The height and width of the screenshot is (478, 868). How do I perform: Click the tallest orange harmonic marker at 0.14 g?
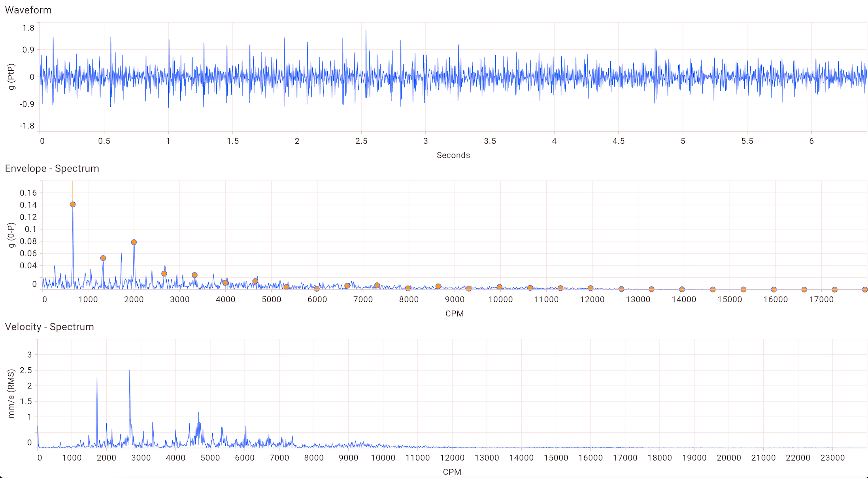click(73, 205)
